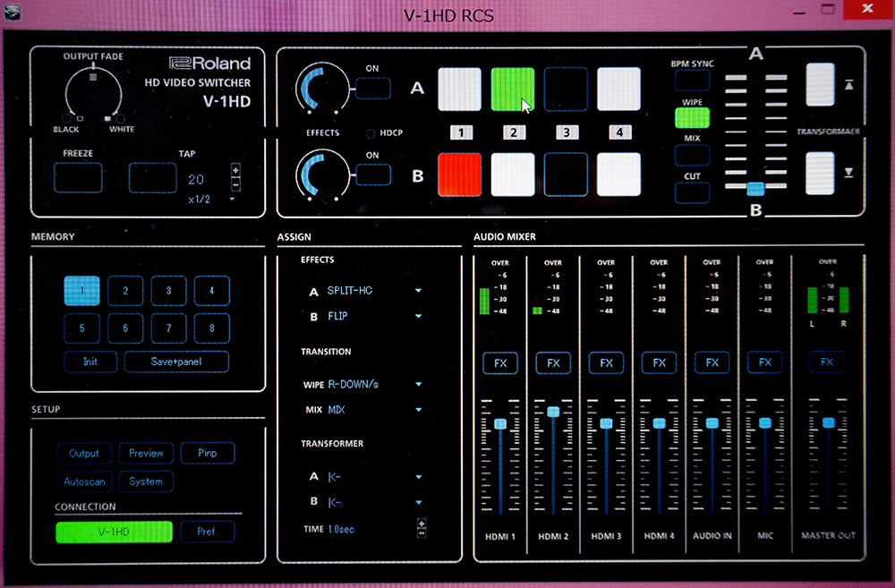The height and width of the screenshot is (588, 895).
Task: Open the x1/2 BPM multiplier dropdown
Action: click(232, 200)
